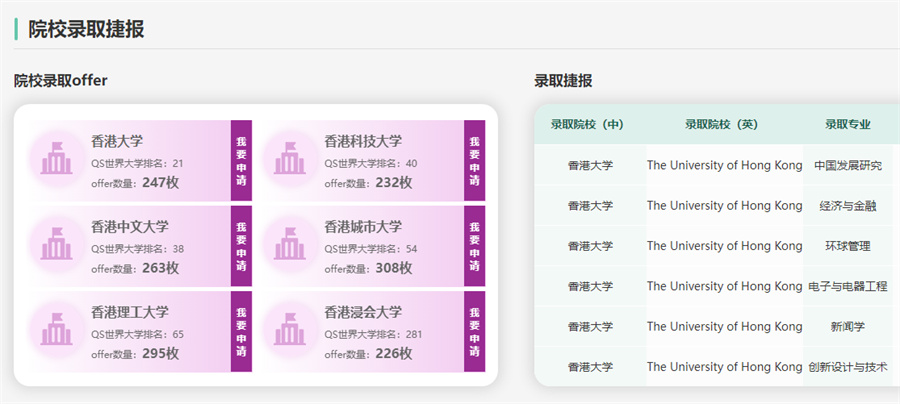Click the 创新设计与技术 major cell
Screen dimensions: 900x404
848,367
